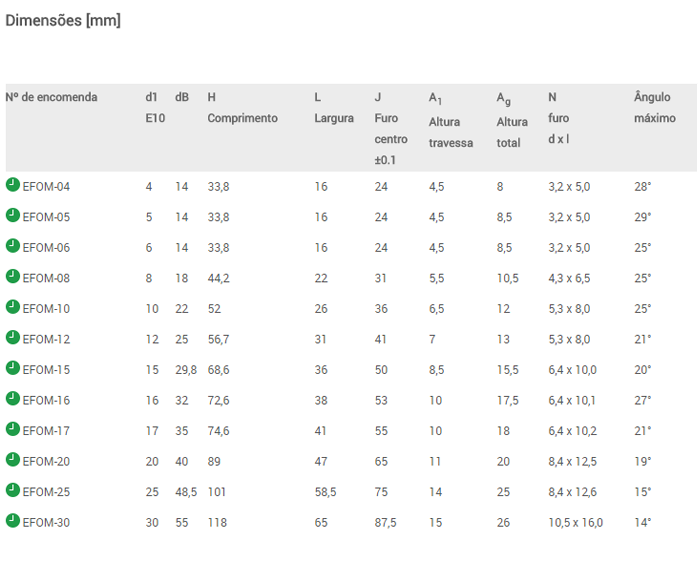Screen dimensions: 699x562
Task: Click the Nº de encomenda column header
Action: coord(51,97)
